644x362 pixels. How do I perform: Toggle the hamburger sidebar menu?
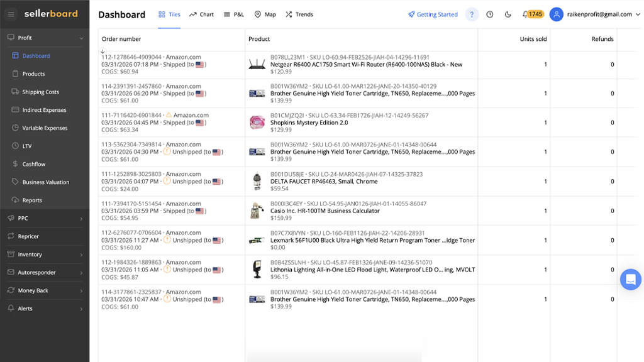(11, 14)
